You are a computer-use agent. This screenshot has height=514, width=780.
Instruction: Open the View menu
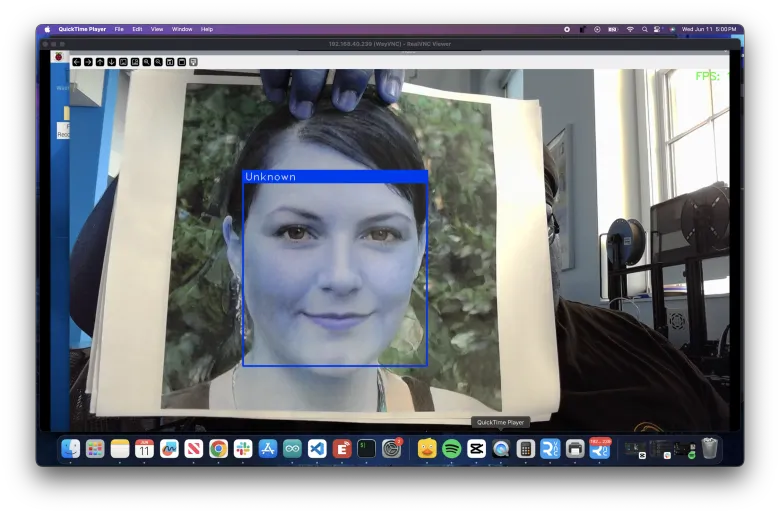tap(156, 29)
